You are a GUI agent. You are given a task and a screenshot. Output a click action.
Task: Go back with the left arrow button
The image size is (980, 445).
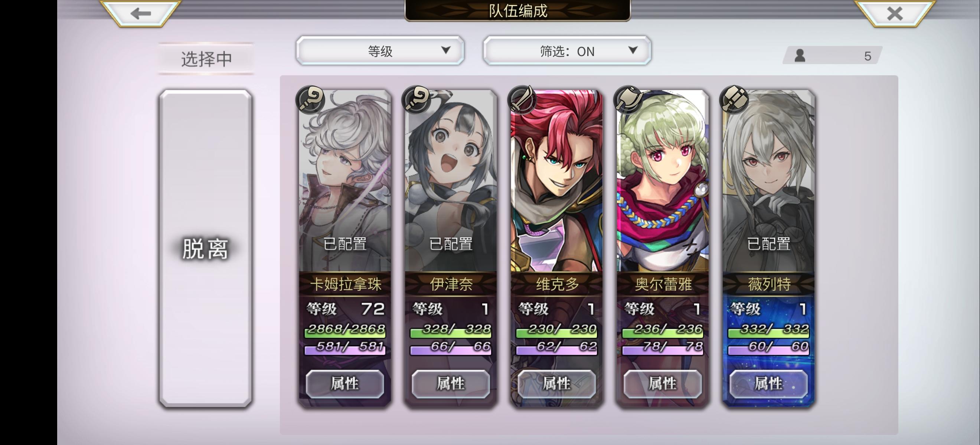click(x=141, y=14)
